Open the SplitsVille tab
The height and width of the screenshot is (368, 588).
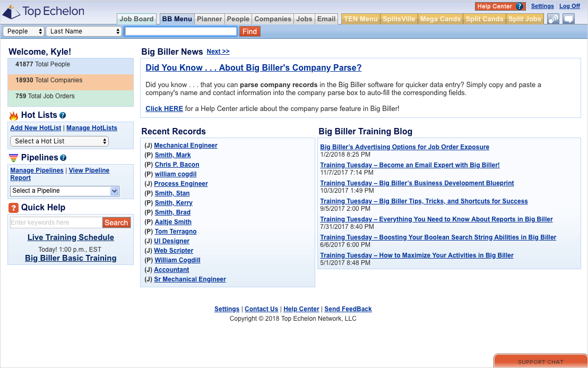pyautogui.click(x=399, y=19)
